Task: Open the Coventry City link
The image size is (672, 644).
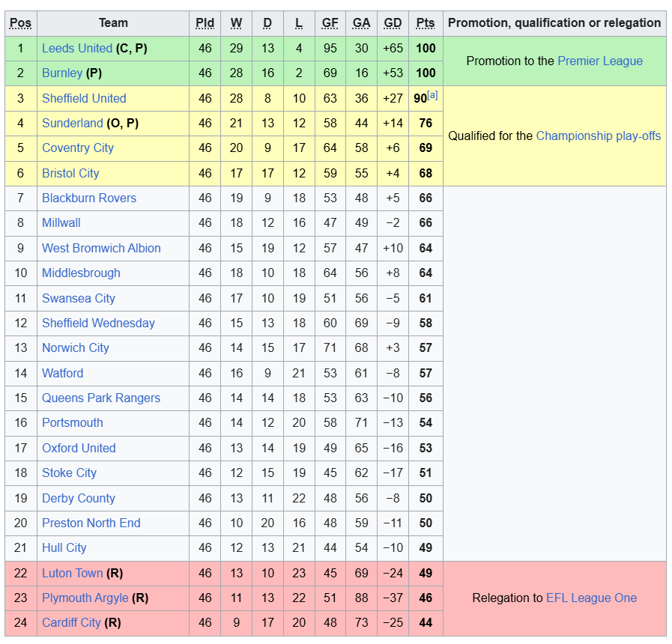Action: (78, 148)
